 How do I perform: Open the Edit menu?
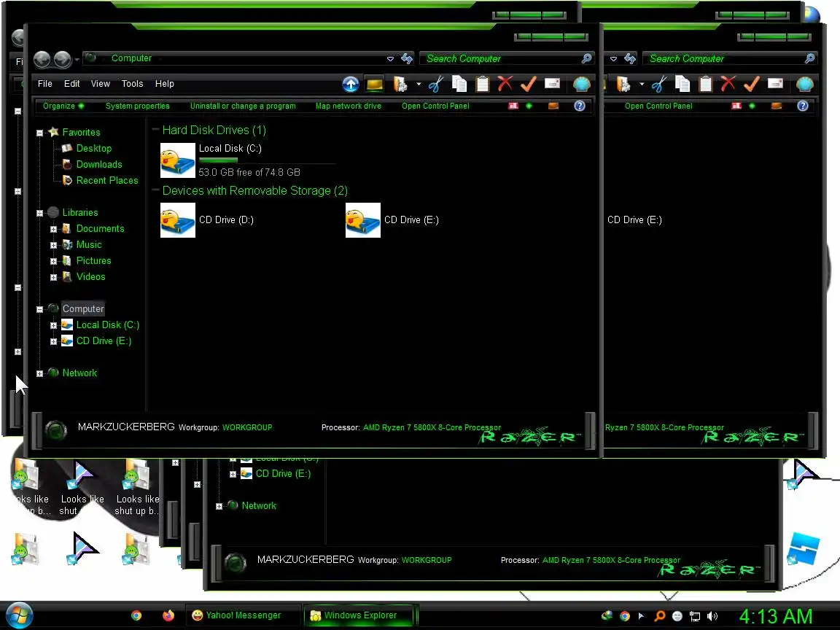click(x=71, y=84)
